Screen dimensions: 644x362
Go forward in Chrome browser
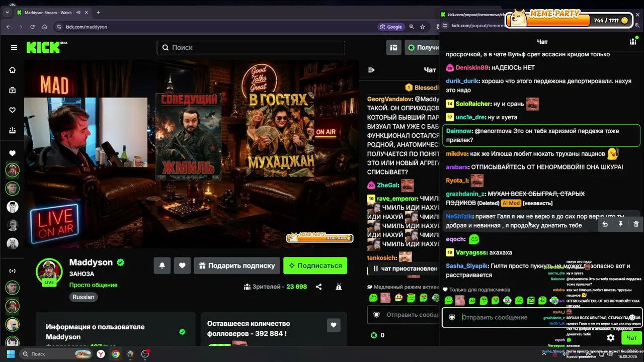tap(20, 27)
